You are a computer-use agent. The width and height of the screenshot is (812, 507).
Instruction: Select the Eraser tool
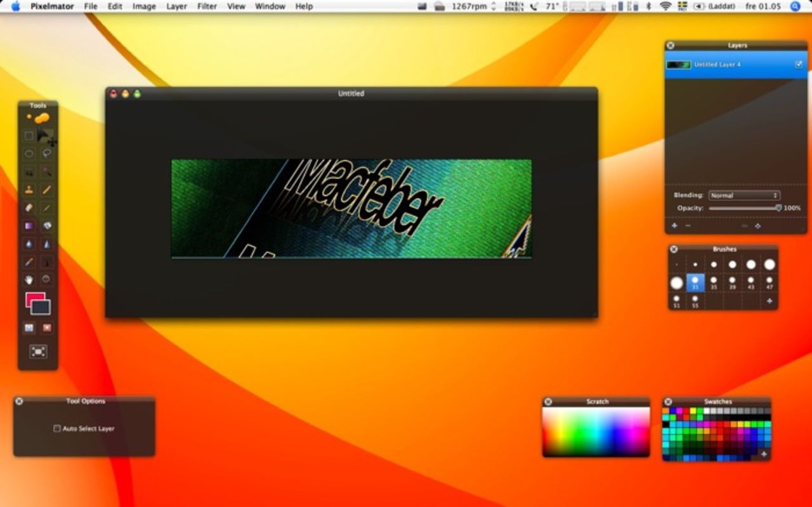click(x=29, y=207)
